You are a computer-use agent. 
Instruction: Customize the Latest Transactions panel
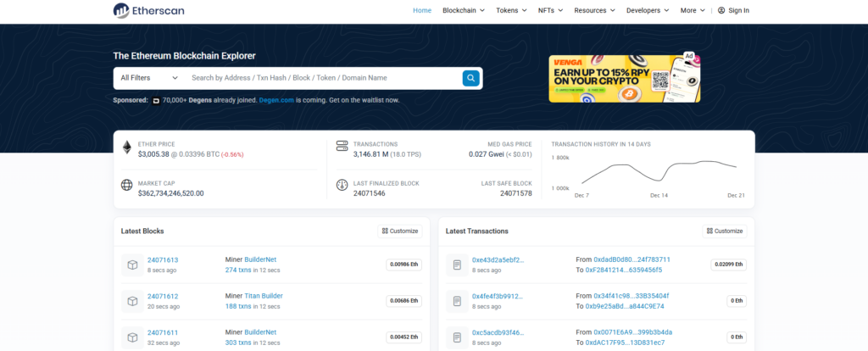(x=725, y=231)
